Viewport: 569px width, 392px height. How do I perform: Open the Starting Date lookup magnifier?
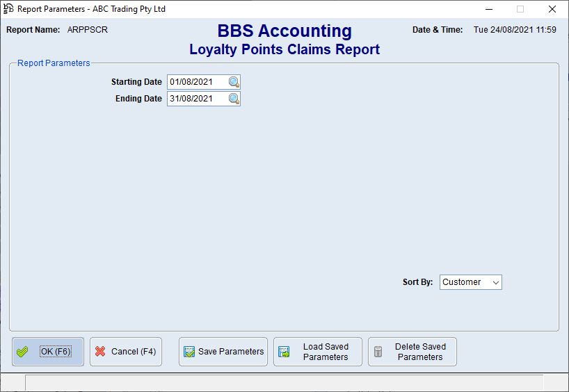pyautogui.click(x=234, y=82)
